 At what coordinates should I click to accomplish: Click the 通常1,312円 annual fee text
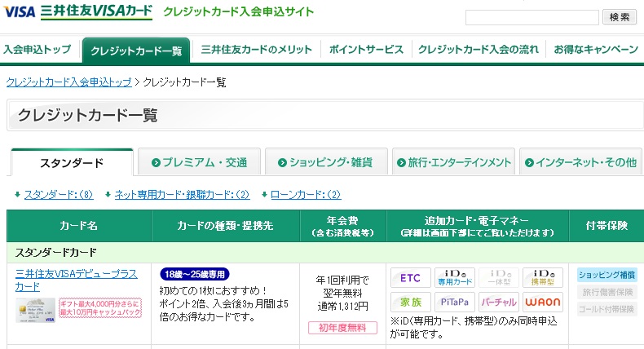click(x=342, y=307)
